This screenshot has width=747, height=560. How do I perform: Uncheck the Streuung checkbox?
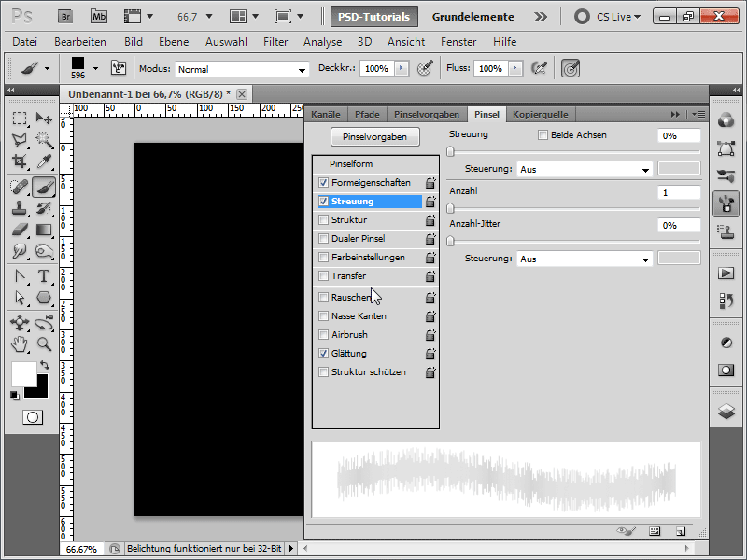coord(323,201)
